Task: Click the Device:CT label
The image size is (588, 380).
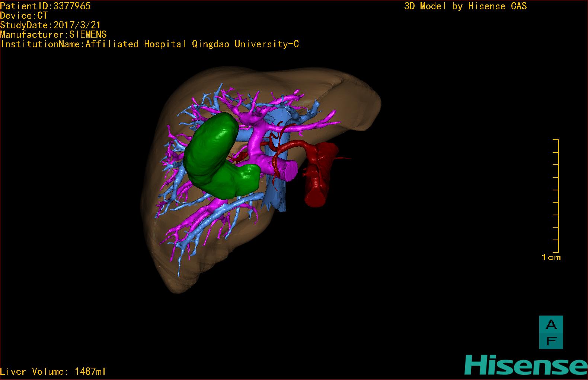Action: [24, 16]
